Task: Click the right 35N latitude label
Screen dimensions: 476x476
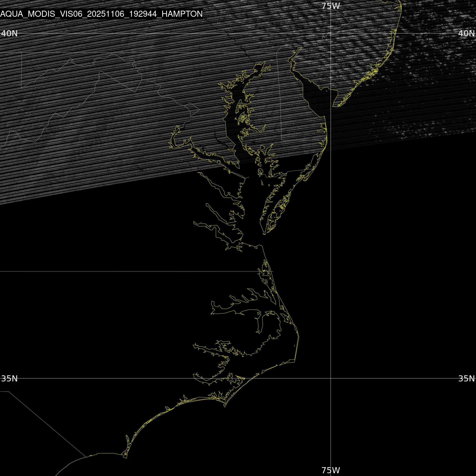Action: [x=466, y=378]
